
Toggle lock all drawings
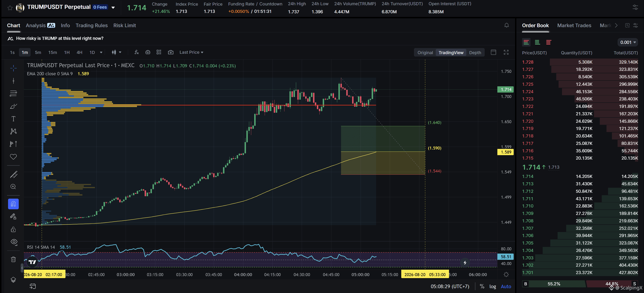point(13,229)
